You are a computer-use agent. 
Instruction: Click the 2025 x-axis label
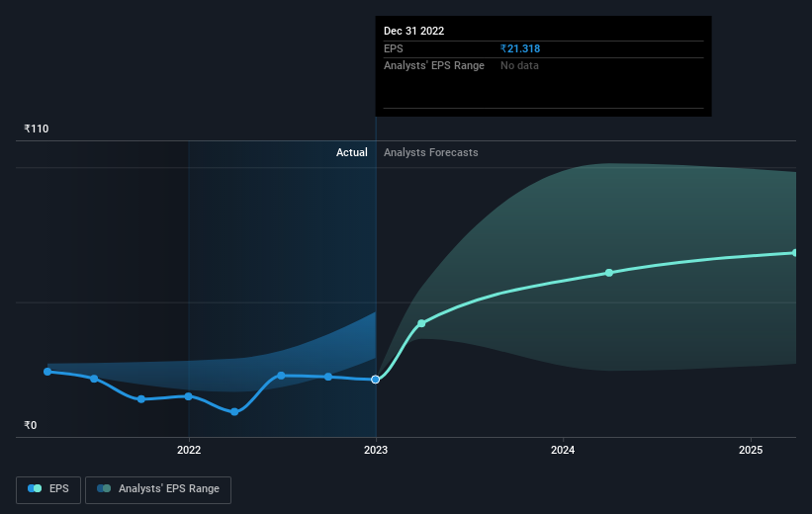pyautogui.click(x=751, y=450)
